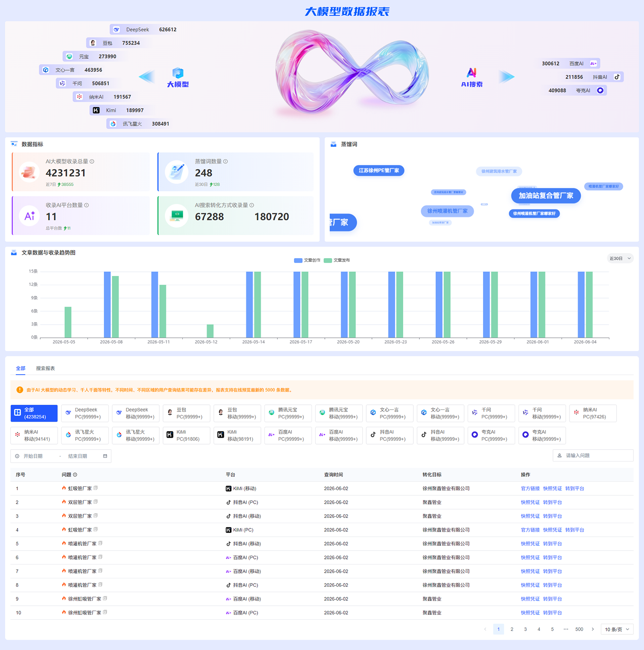Click the 大模型 cube icon
Screen dimensions: 644x650
(x=178, y=73)
